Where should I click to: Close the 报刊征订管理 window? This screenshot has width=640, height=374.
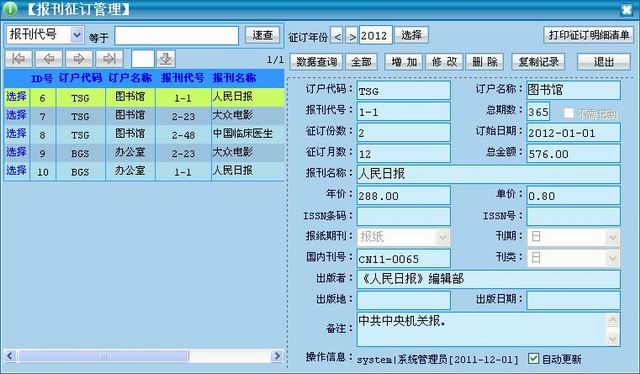coord(627,9)
